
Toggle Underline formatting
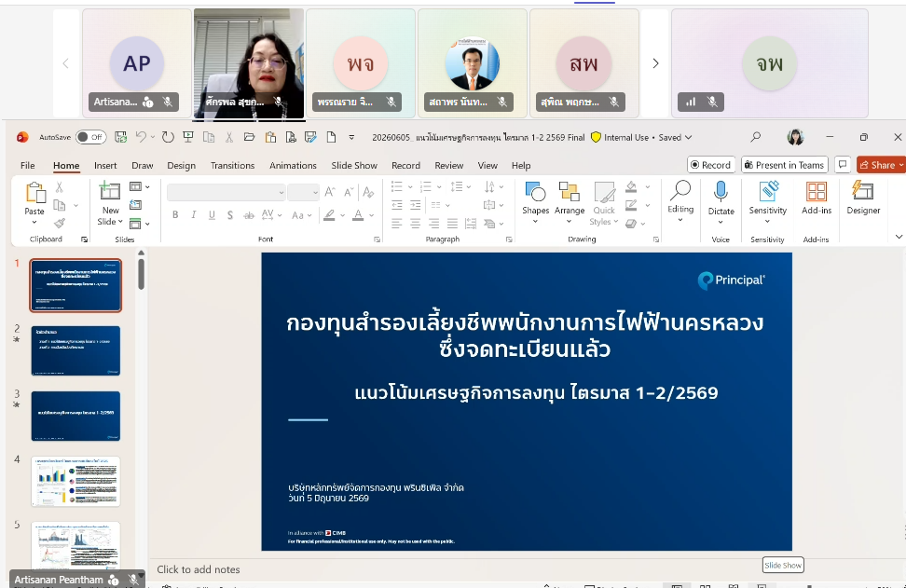coord(213,215)
